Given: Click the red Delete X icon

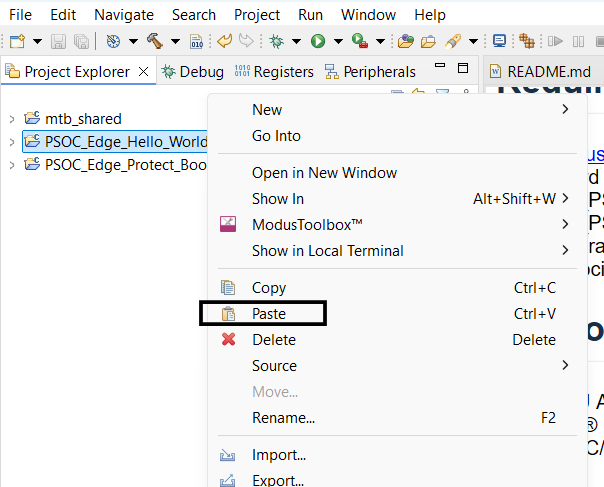Looking at the screenshot, I should click(228, 340).
